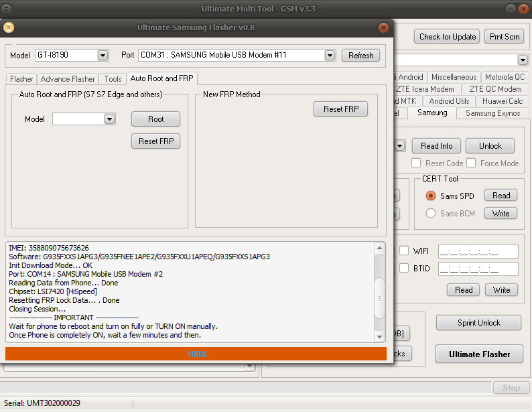The image size is (532, 412).
Task: Click the 'Chipset: LSI7420 [HiSpeed]' log line
Action: coord(53,291)
